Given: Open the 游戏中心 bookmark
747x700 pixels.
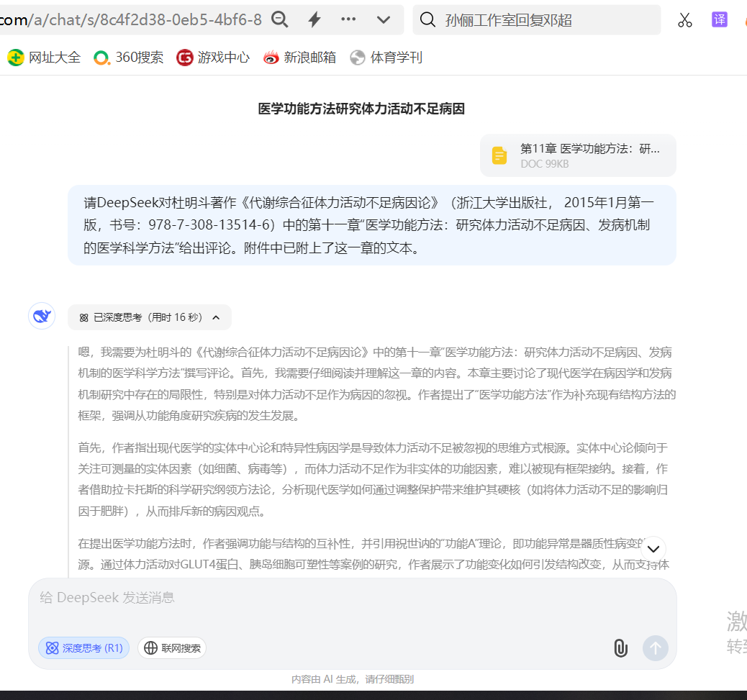Looking at the screenshot, I should [x=213, y=58].
